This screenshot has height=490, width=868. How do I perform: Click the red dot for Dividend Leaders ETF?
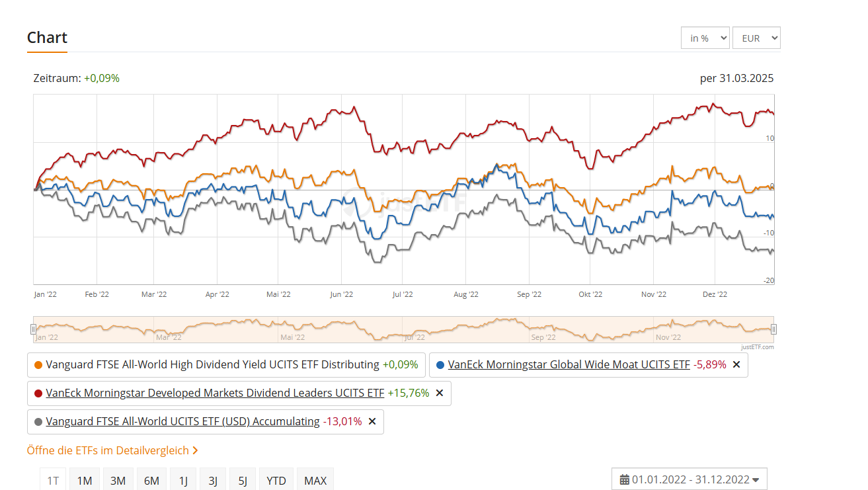coord(38,393)
